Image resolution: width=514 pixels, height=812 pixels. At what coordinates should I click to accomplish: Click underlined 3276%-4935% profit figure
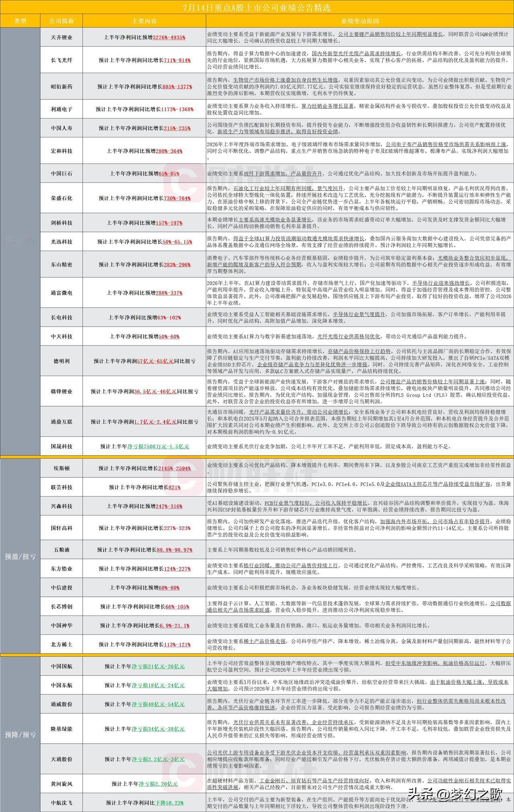tap(169, 37)
